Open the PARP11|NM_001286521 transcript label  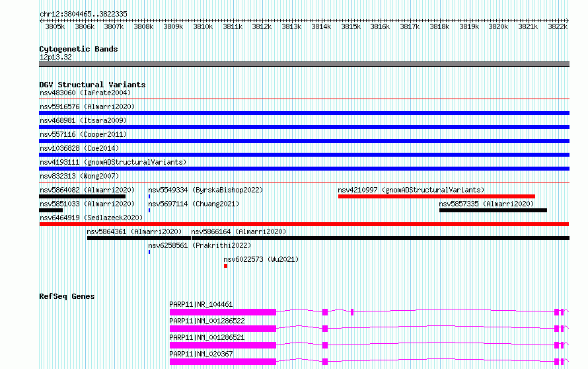coord(207,337)
